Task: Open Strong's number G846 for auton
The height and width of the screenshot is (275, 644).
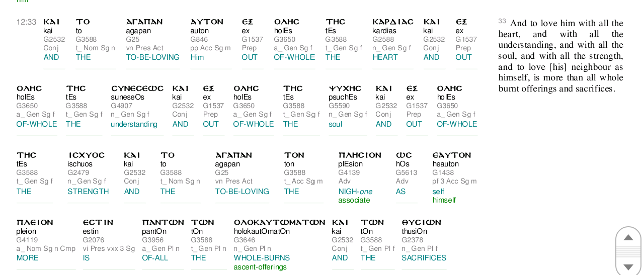Action: coord(199,40)
